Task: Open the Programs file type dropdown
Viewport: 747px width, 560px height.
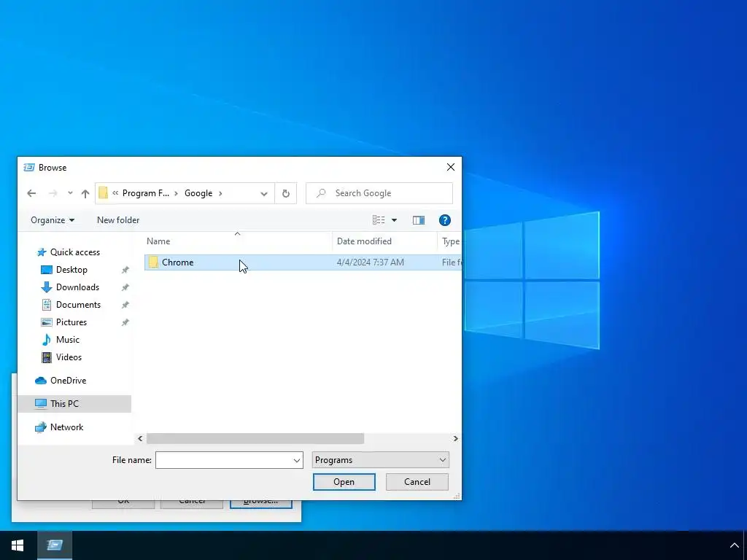Action: 381,460
